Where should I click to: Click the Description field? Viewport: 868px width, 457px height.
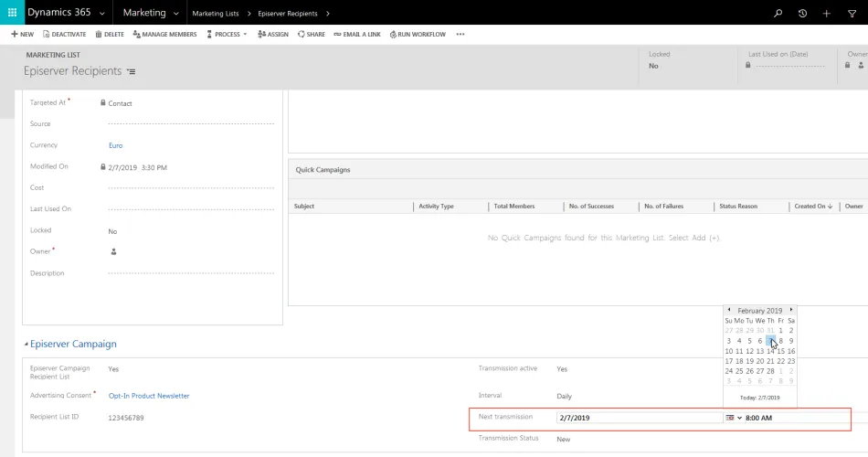191,273
